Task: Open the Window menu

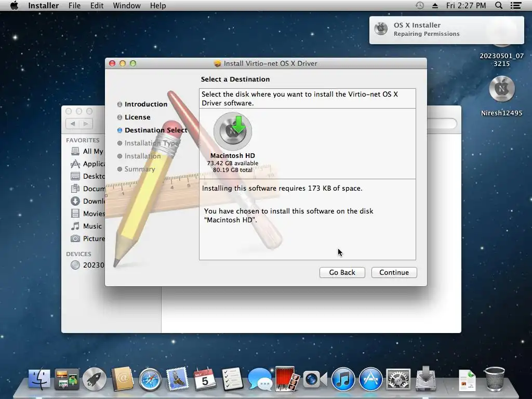Action: click(x=127, y=5)
